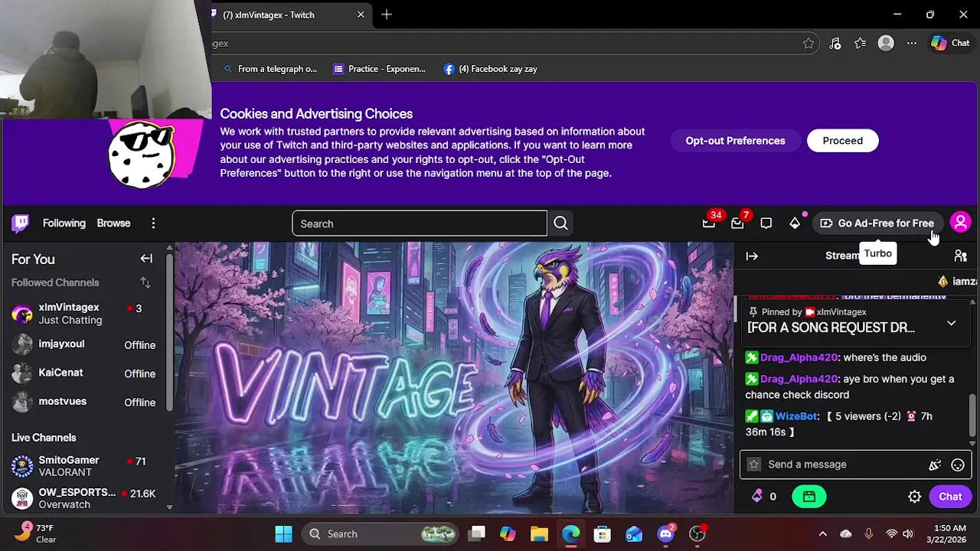
Task: Go to the Browse page
Action: [x=113, y=223]
